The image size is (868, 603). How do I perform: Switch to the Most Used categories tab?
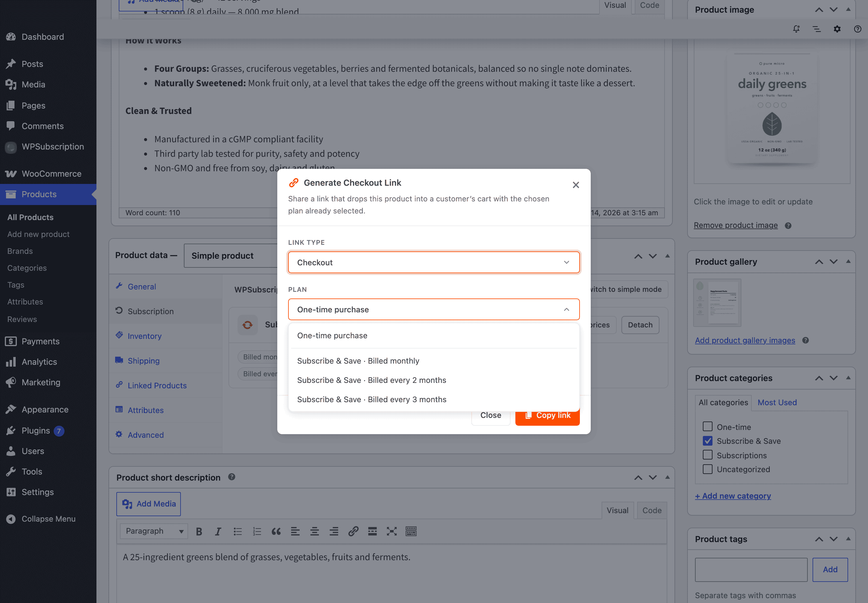coord(777,403)
